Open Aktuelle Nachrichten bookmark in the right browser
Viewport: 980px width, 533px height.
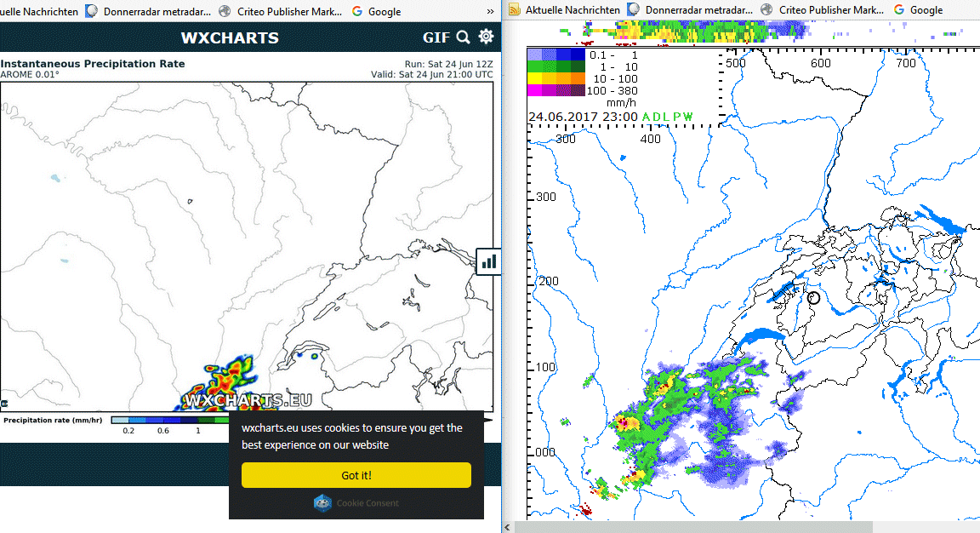coord(573,10)
